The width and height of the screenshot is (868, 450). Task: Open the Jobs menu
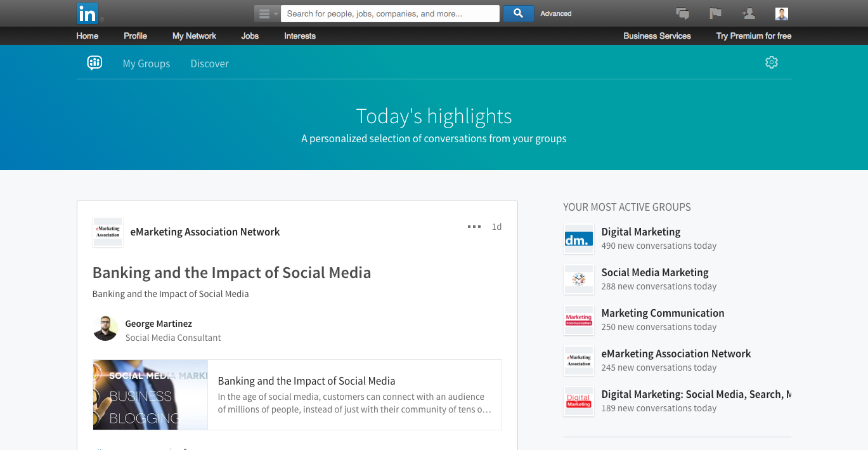250,36
